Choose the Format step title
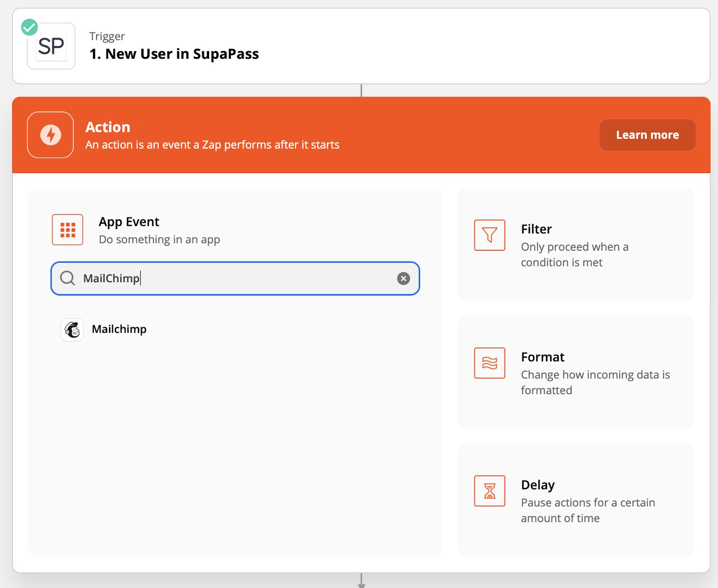718x588 pixels. [543, 357]
